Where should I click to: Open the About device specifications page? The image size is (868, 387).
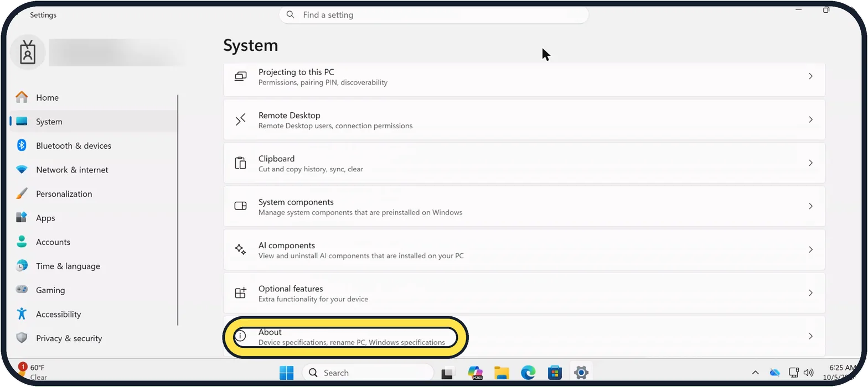pos(524,336)
